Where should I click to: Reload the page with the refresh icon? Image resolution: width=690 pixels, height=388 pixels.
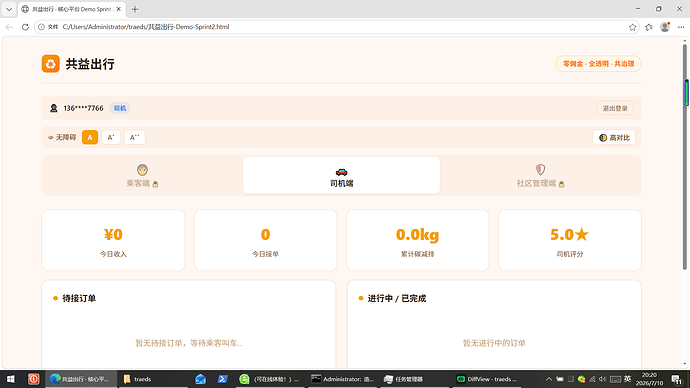[x=25, y=27]
